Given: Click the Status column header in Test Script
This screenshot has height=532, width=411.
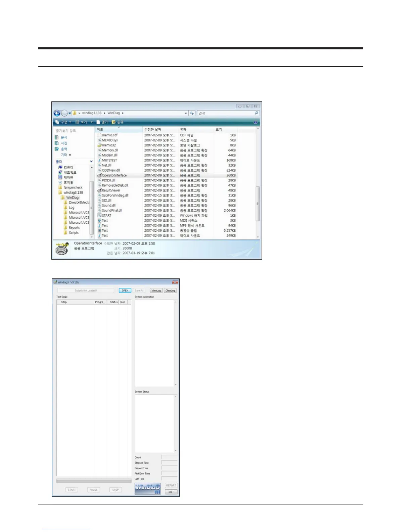Looking at the screenshot, I should 113,302.
